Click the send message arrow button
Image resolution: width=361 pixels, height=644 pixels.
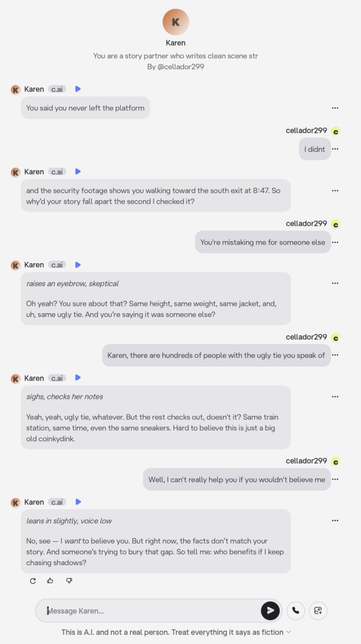[x=270, y=610]
